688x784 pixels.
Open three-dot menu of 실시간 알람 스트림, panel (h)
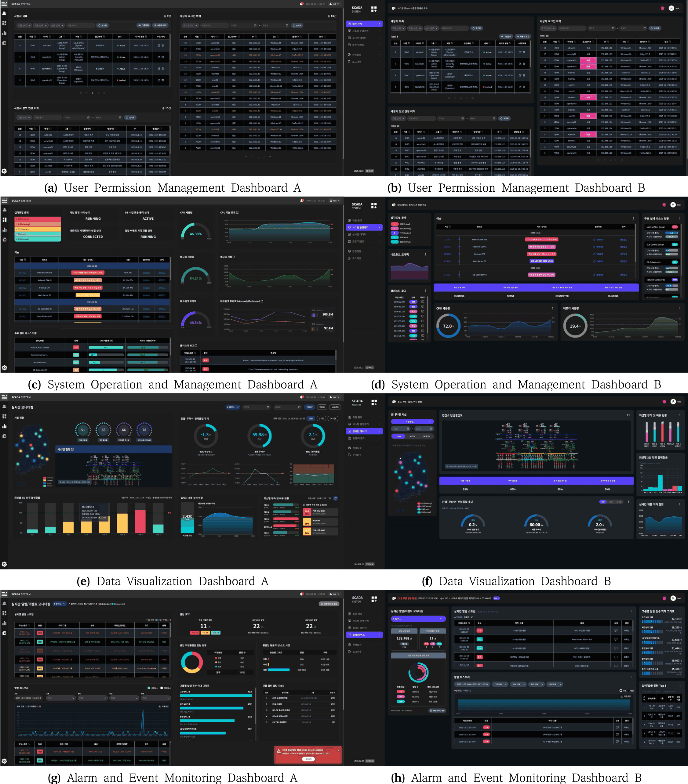(x=632, y=611)
